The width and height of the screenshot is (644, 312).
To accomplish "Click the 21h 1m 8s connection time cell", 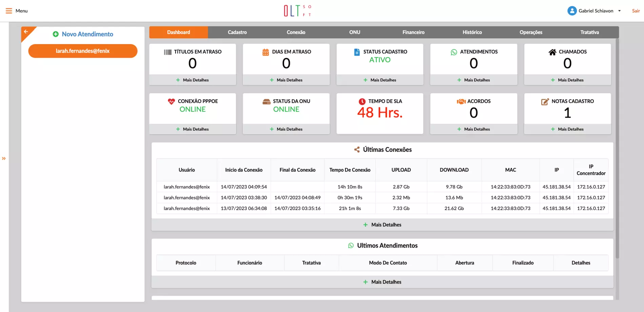I will [x=350, y=209].
